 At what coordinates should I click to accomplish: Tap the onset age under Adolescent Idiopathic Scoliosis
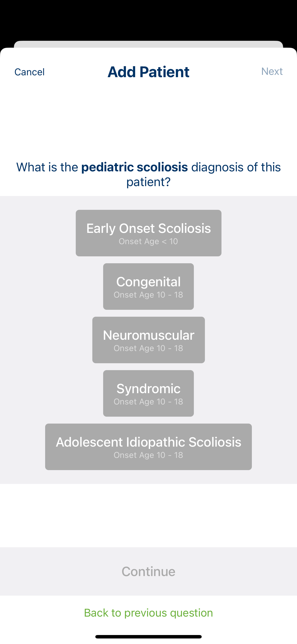(148, 455)
